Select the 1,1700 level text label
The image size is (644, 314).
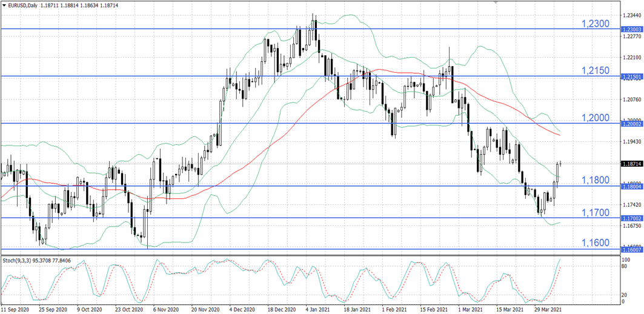point(596,213)
